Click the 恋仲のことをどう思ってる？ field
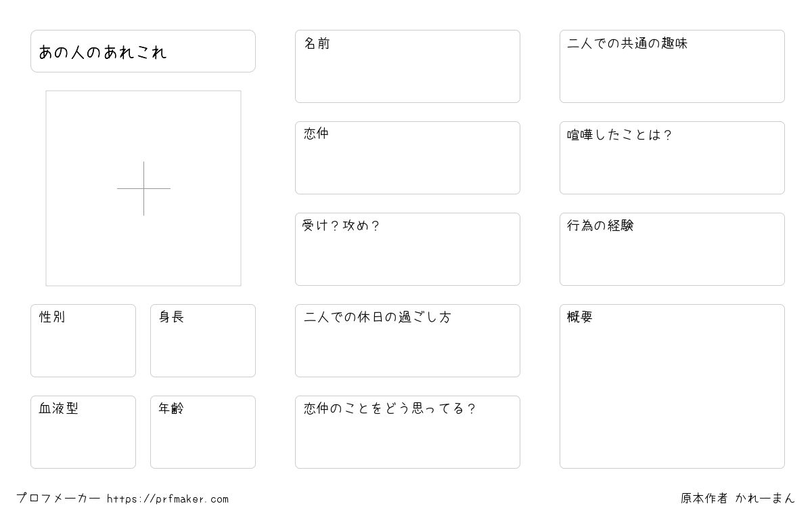This screenshot has height=508, width=812. (x=407, y=432)
